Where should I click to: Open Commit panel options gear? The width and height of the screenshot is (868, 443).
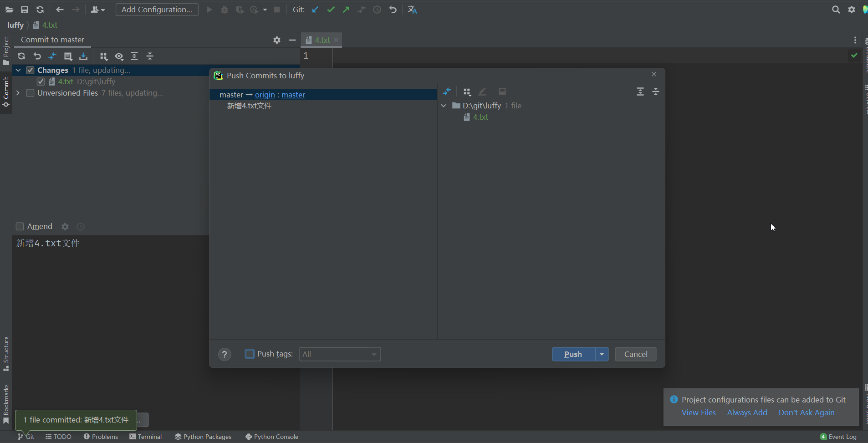pyautogui.click(x=277, y=40)
